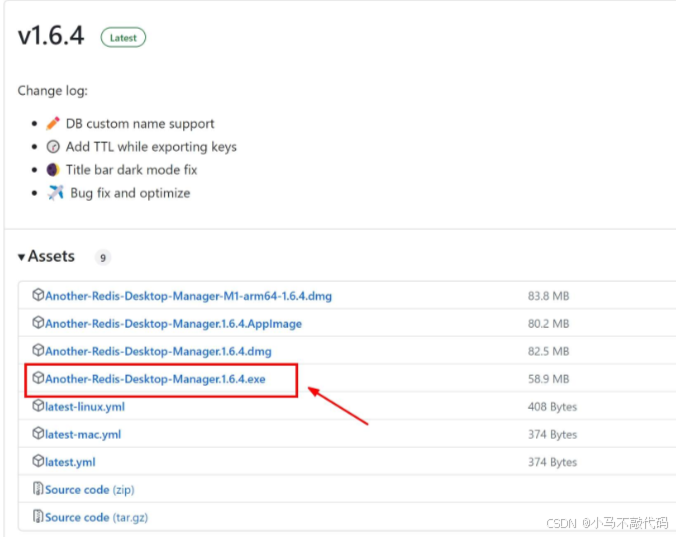Click the Change log: heading text
This screenshot has height=537, width=676.
click(x=53, y=91)
